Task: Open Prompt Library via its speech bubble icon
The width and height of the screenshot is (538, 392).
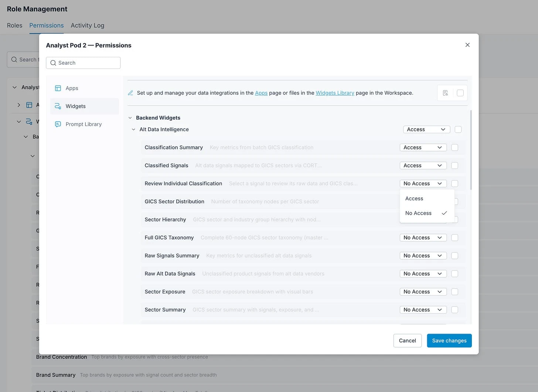Action: click(58, 124)
